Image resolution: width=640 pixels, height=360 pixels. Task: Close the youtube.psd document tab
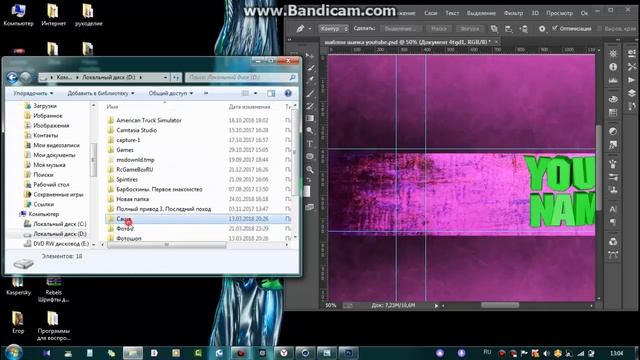496,42
